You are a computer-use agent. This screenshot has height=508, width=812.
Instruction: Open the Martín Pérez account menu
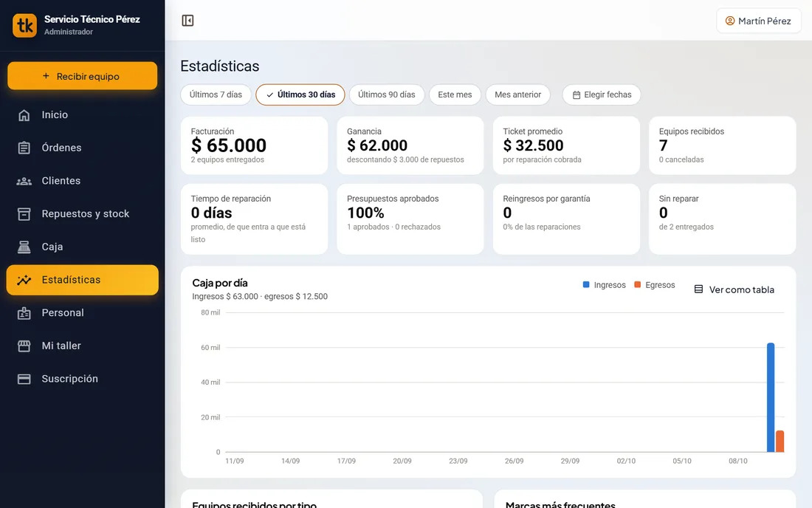click(x=759, y=21)
